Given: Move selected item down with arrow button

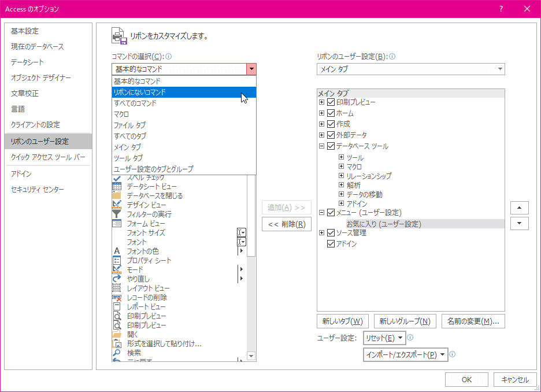Looking at the screenshot, I should (519, 223).
